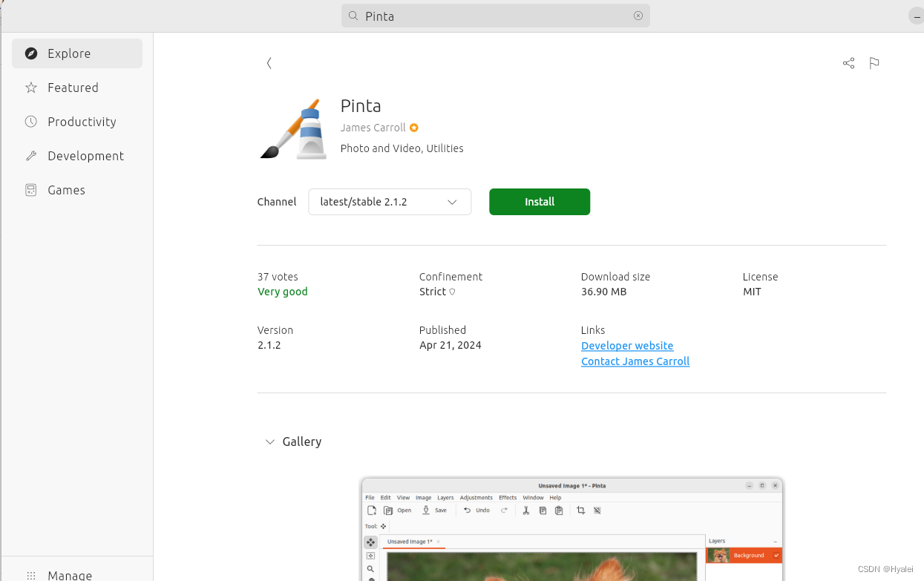This screenshot has height=581, width=924.
Task: Open the Games category
Action: [x=77, y=190]
